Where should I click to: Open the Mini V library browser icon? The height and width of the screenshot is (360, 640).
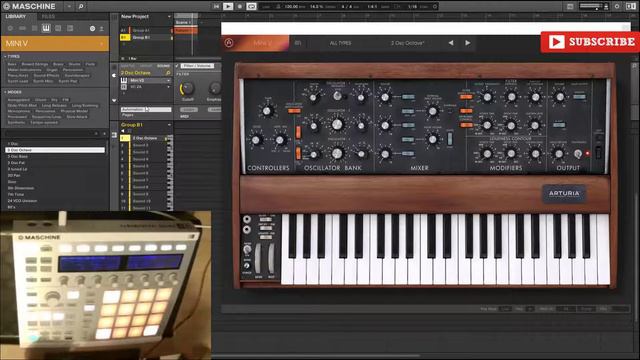pos(298,43)
